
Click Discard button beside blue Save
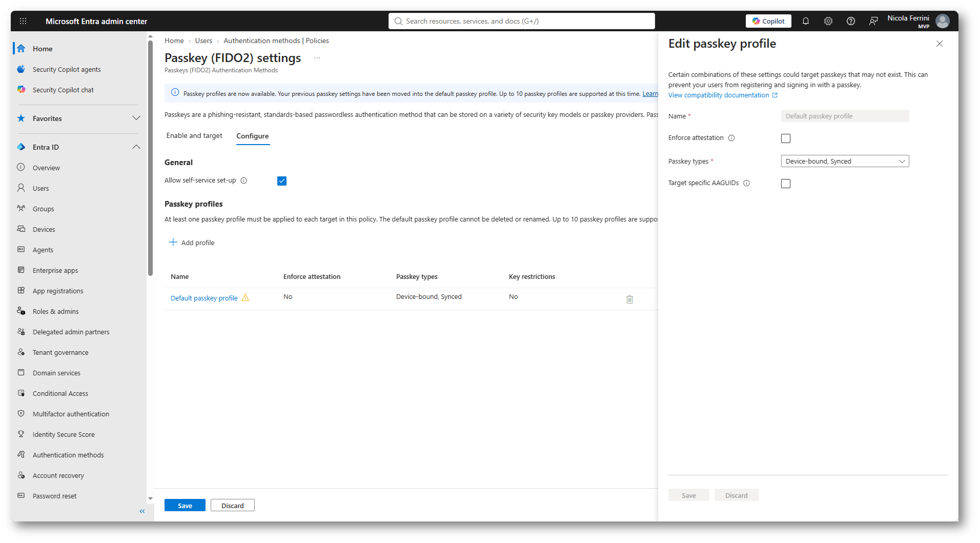[233, 505]
